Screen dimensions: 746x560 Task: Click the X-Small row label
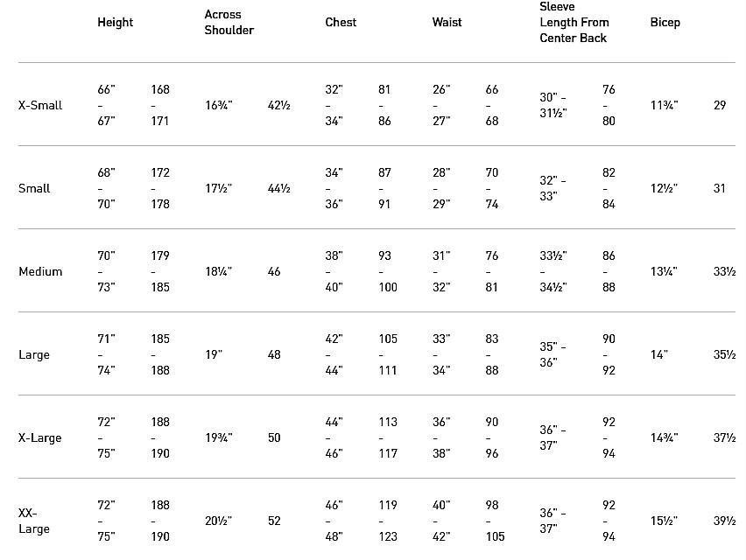point(40,105)
